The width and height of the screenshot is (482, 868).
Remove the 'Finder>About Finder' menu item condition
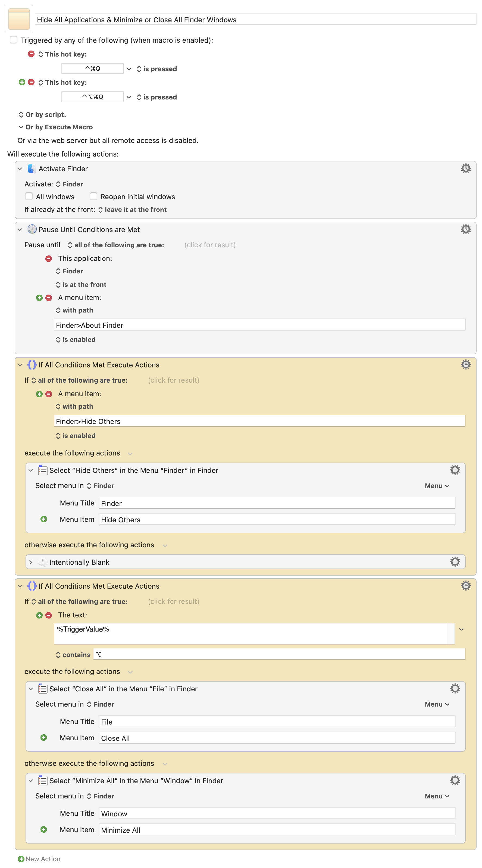[49, 298]
